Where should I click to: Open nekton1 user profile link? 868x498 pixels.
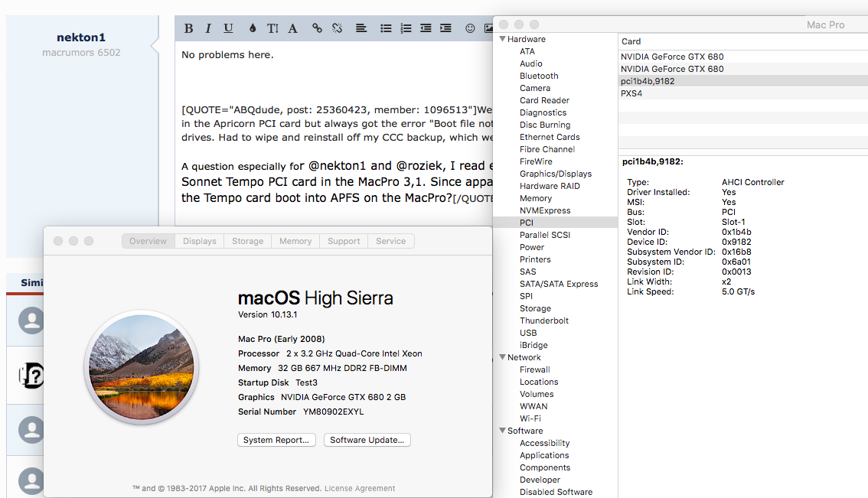[81, 37]
